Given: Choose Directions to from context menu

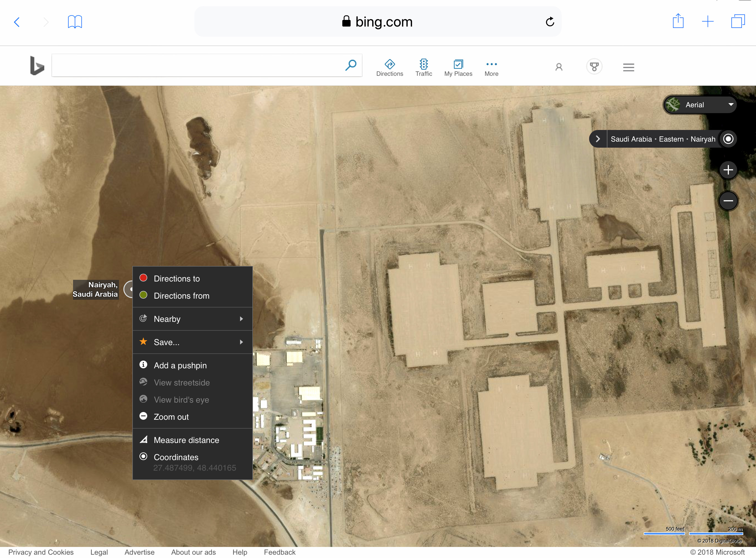Looking at the screenshot, I should pyautogui.click(x=192, y=278).
